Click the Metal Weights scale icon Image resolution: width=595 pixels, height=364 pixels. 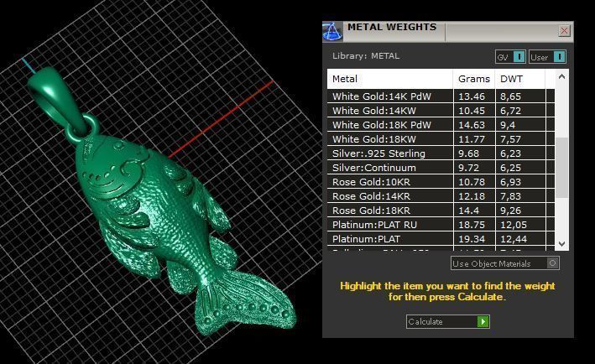coord(332,32)
